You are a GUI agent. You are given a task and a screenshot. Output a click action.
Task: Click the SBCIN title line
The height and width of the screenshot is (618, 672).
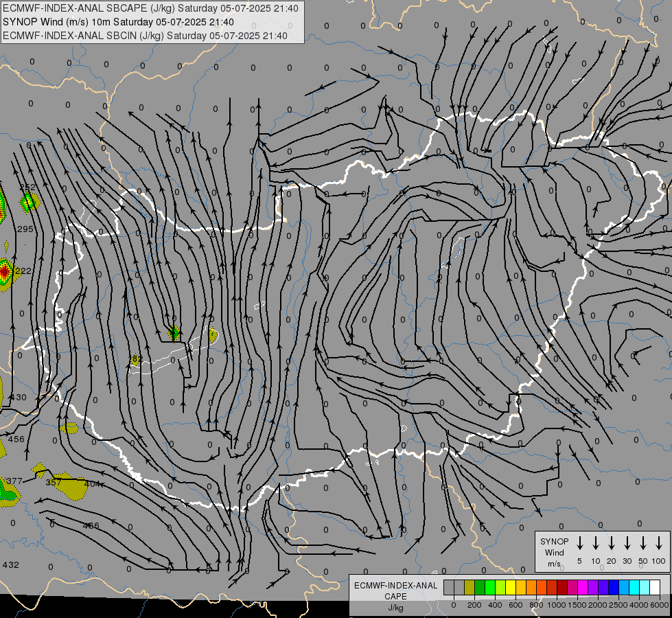145,36
